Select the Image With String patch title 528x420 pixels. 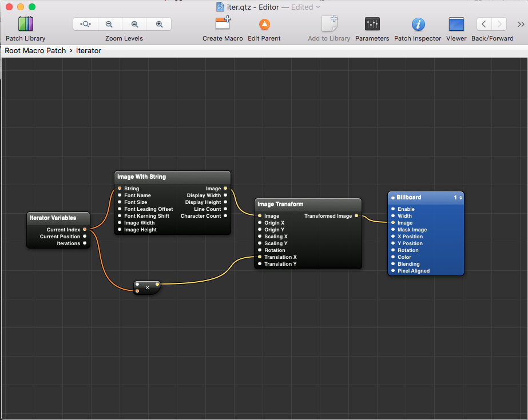pos(141,177)
